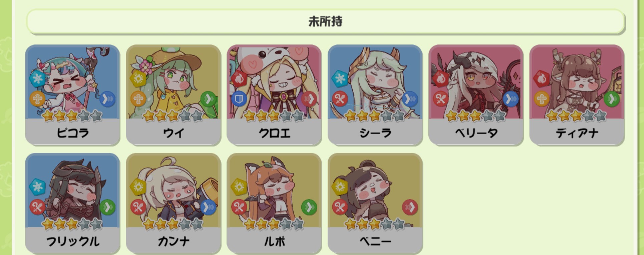Screen dimensions: 644x255
Task: Click the fire element icon on クロエ
Action: pyautogui.click(x=239, y=79)
